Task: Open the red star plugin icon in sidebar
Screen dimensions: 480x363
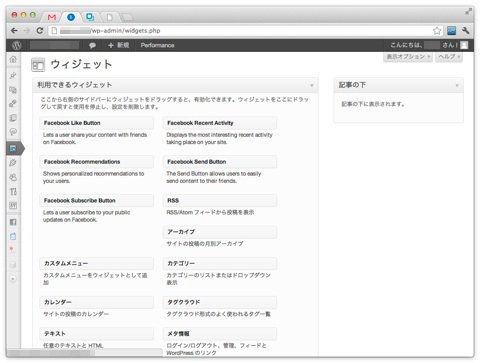Action: coord(12,249)
